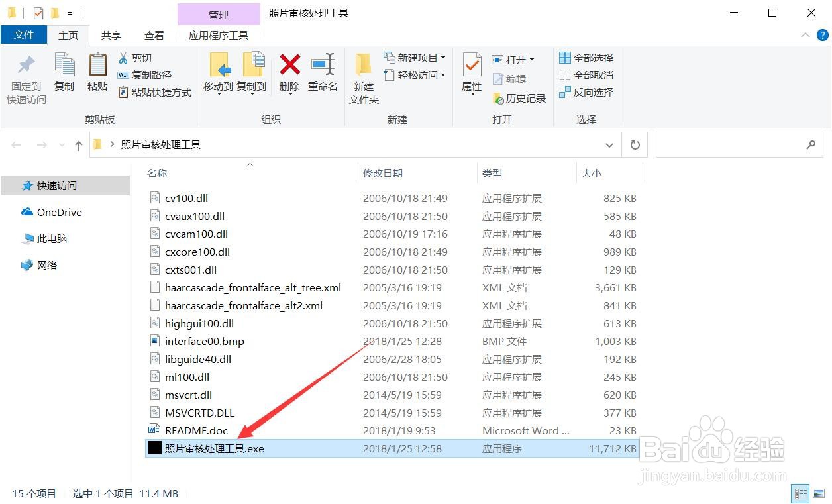Image resolution: width=832 pixels, height=504 pixels.
Task: Expand the address bar history dropdown
Action: [x=609, y=144]
